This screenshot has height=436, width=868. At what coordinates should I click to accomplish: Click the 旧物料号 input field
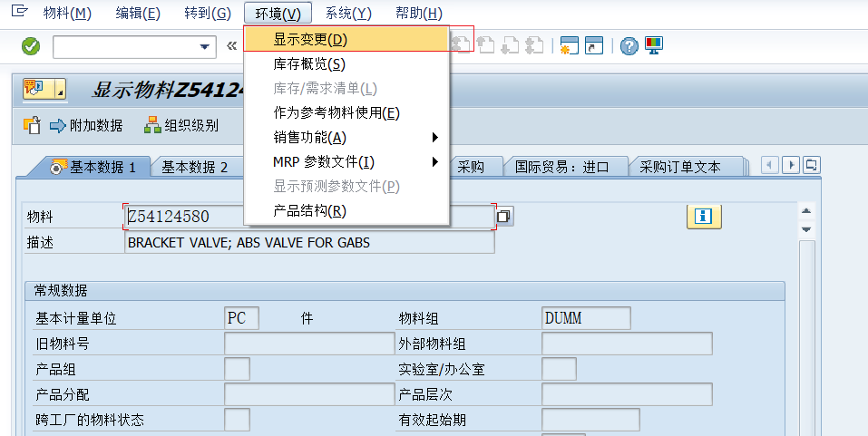click(x=309, y=344)
